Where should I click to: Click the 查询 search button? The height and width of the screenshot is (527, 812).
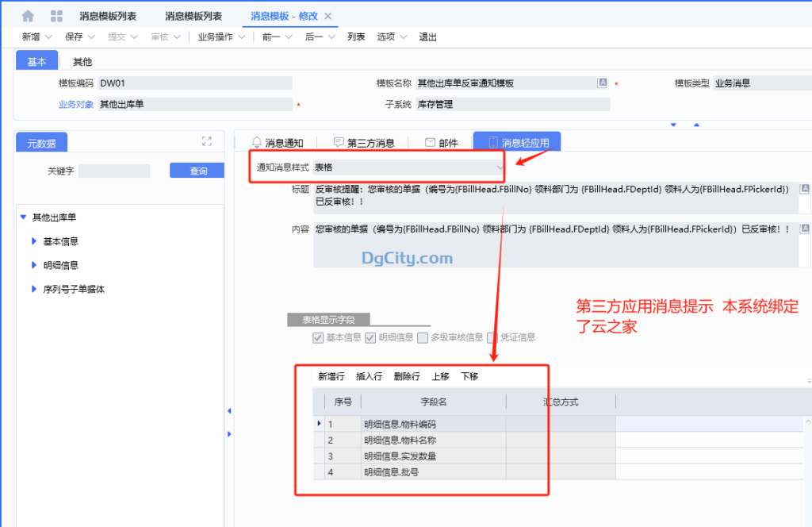pos(197,170)
